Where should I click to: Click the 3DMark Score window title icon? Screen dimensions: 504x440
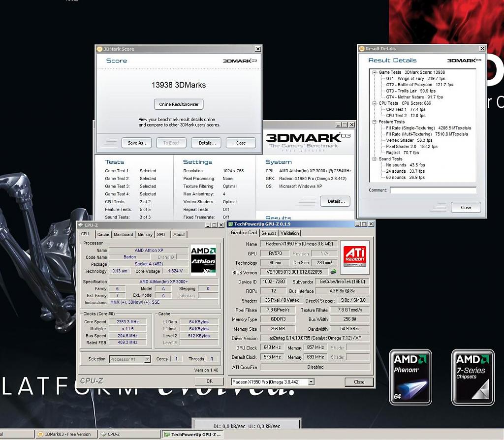click(99, 49)
